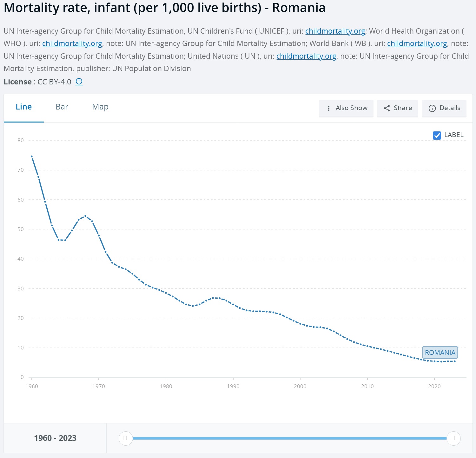Open the Also Show options menu

[x=346, y=108]
